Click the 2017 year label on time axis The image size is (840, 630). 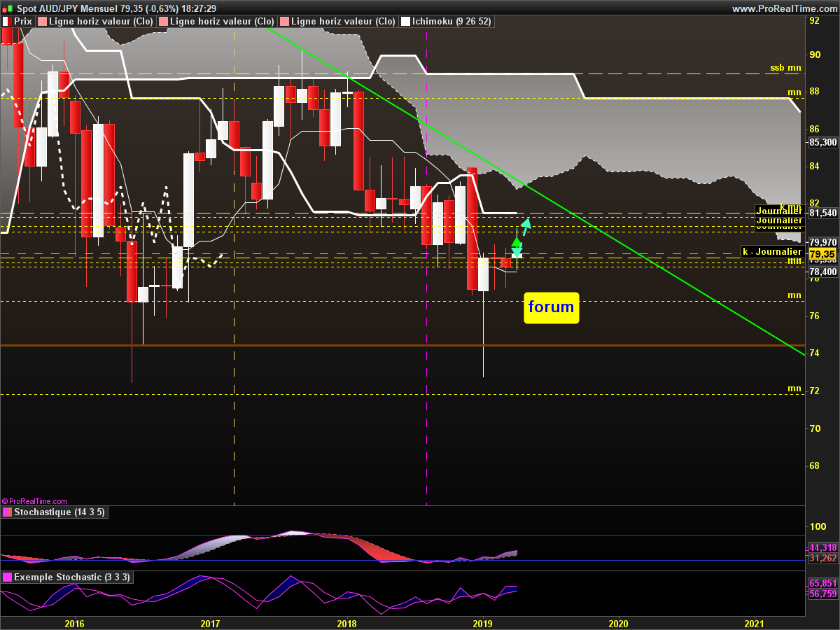tap(210, 623)
